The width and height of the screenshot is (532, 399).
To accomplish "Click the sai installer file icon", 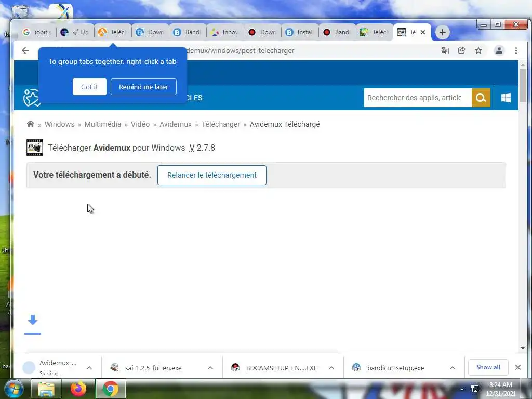I will (x=114, y=367).
